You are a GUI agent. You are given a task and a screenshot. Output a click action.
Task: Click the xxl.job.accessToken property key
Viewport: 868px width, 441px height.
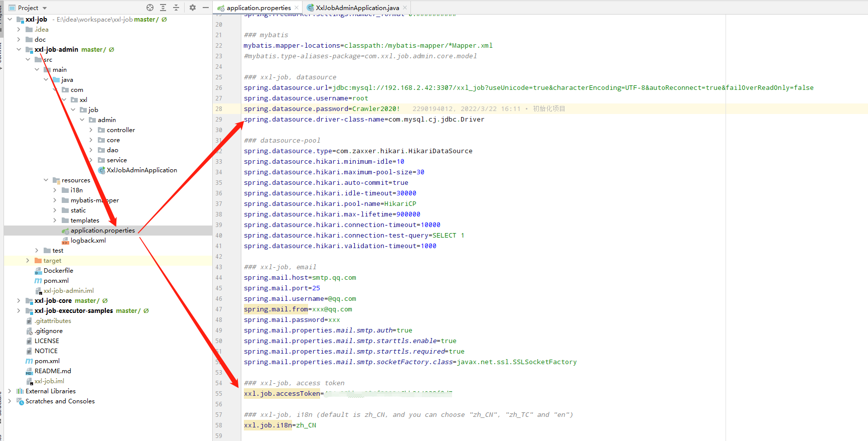click(282, 394)
